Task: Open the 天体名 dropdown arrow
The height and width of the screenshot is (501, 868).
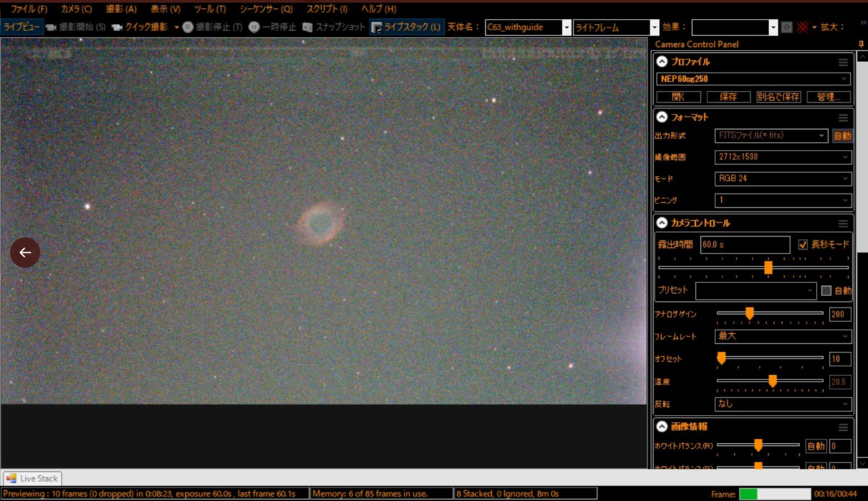Action: coord(567,28)
